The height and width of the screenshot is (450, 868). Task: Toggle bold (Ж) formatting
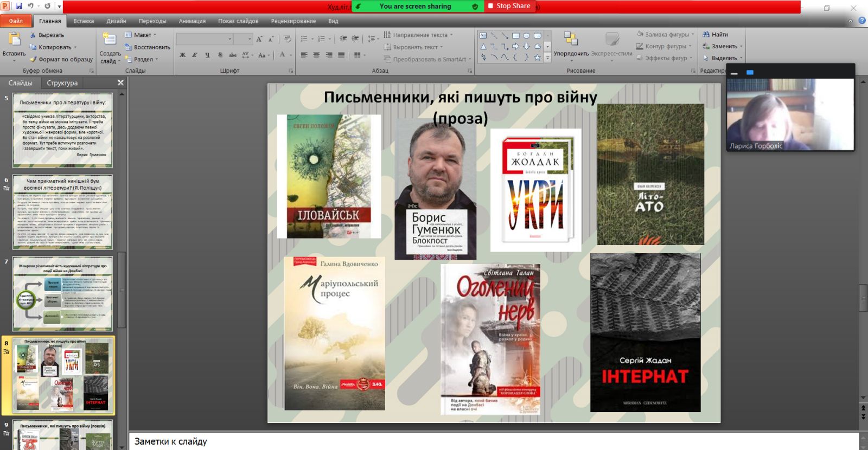click(x=182, y=55)
